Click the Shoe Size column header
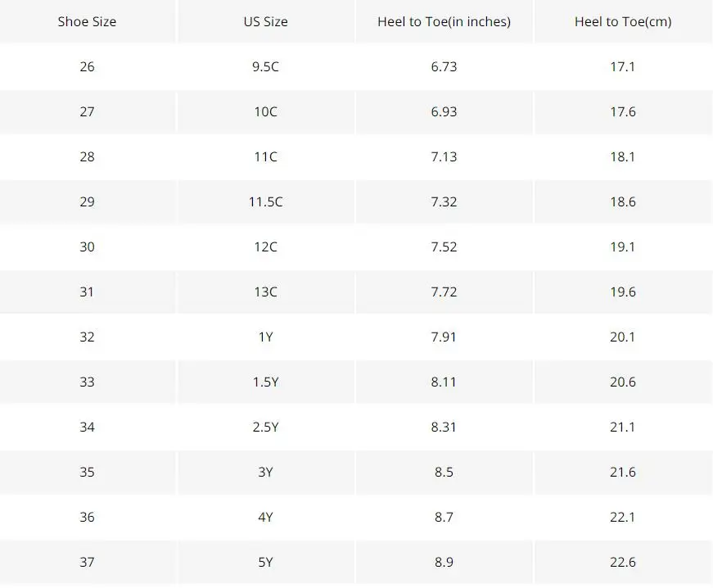Image resolution: width=713 pixels, height=588 pixels. [87, 21]
